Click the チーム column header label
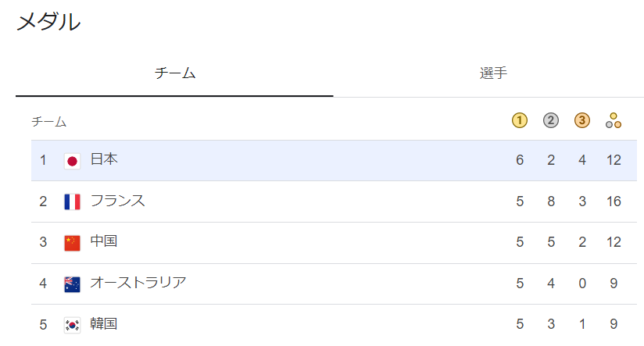The height and width of the screenshot is (346, 644). tap(48, 122)
